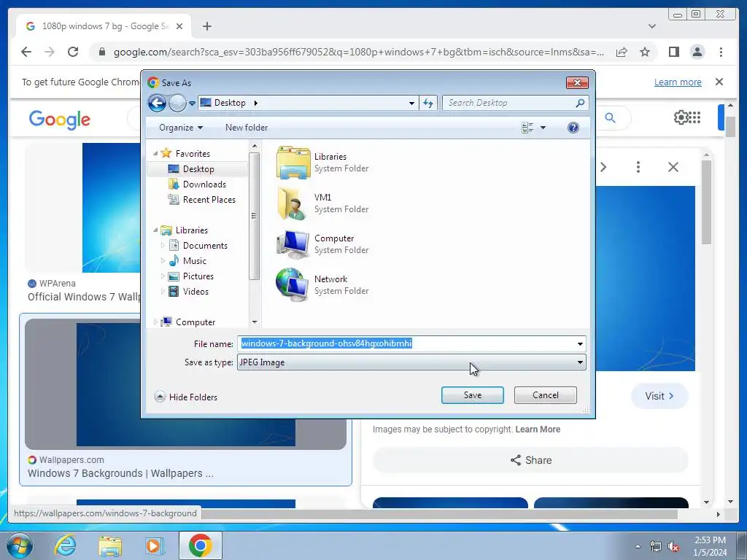The width and height of the screenshot is (747, 560).
Task: Click the Refresh icon next to the Desktop path
Action: point(427,103)
